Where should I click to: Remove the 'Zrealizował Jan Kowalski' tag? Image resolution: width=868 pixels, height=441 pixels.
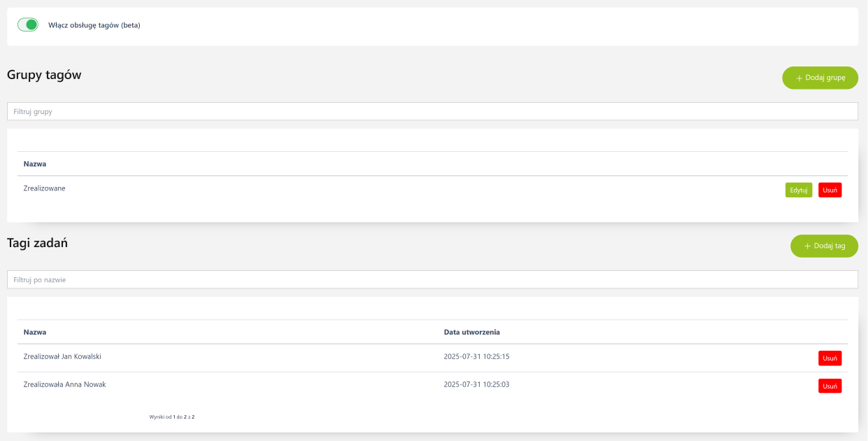click(x=830, y=358)
